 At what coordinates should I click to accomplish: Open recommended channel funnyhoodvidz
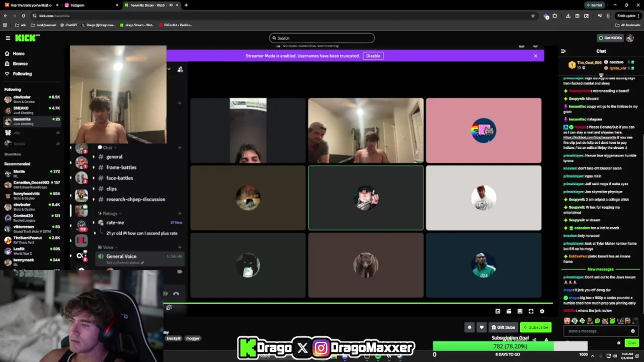tap(33, 195)
